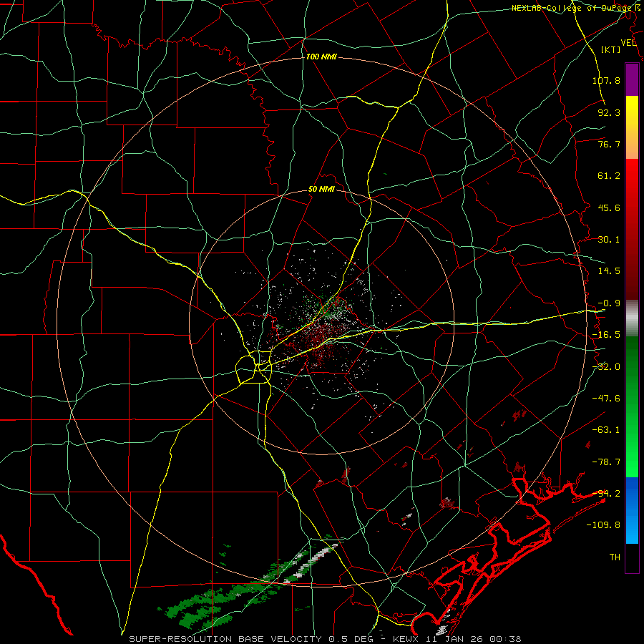This screenshot has height=644, width=644.
Task: Click the purple segment of the color bar
Action: [632, 79]
